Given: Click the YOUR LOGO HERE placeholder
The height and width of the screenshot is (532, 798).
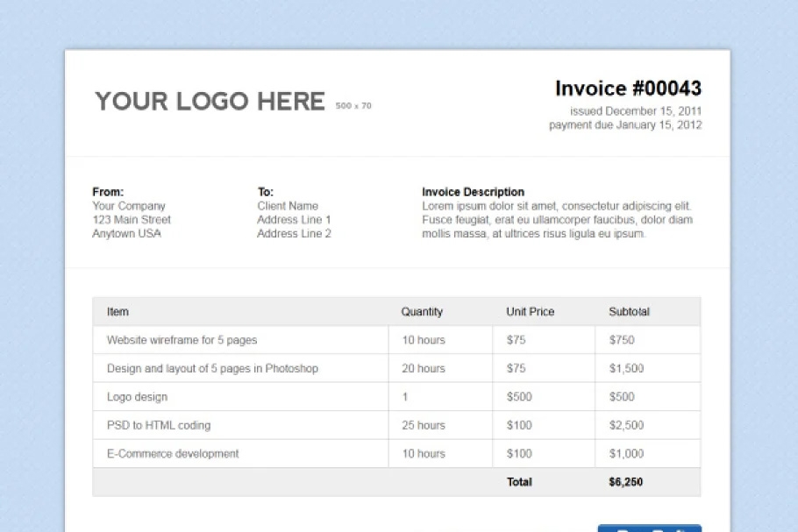Looking at the screenshot, I should tap(210, 101).
